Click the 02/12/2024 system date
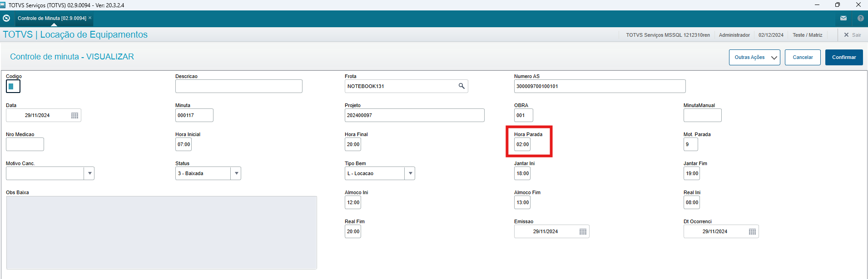 click(x=771, y=35)
